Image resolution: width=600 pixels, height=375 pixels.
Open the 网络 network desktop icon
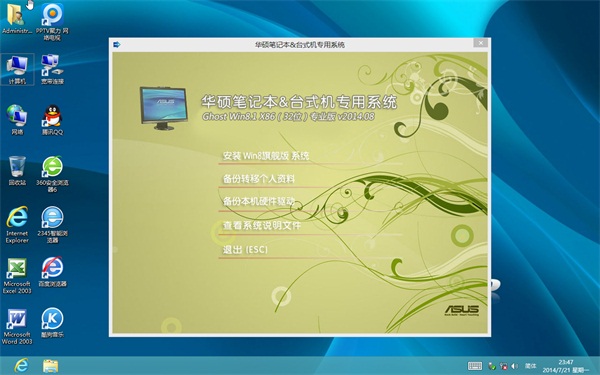[x=17, y=120]
